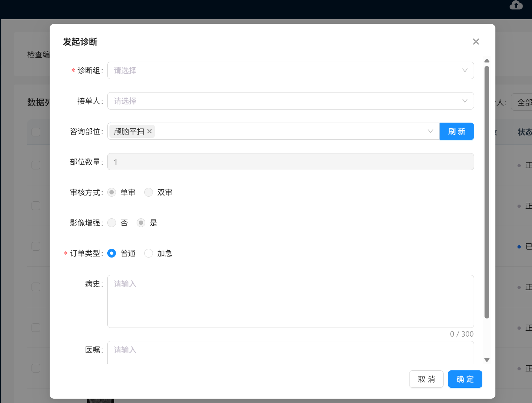Open the 咨询部位 dropdown list
This screenshot has height=403, width=532.
click(x=430, y=131)
